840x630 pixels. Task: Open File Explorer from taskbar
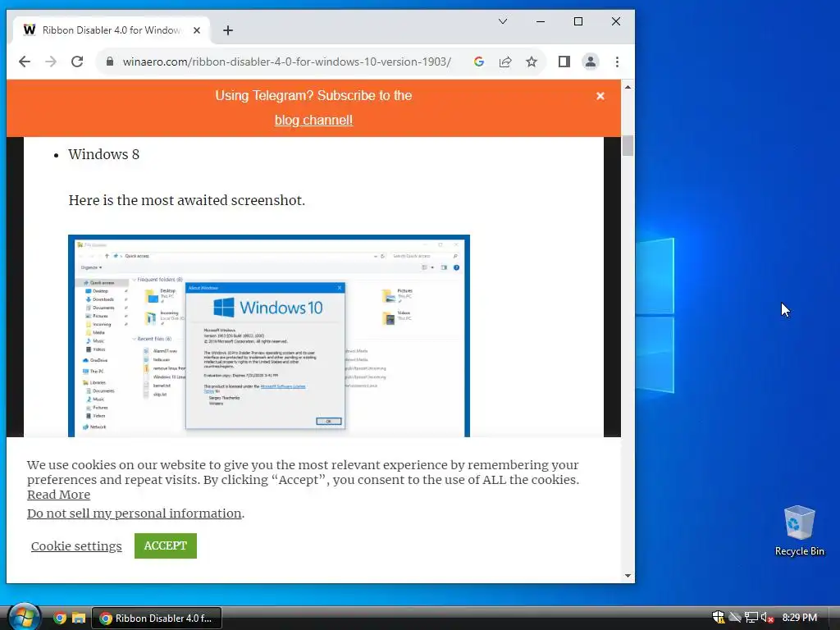[x=79, y=619]
